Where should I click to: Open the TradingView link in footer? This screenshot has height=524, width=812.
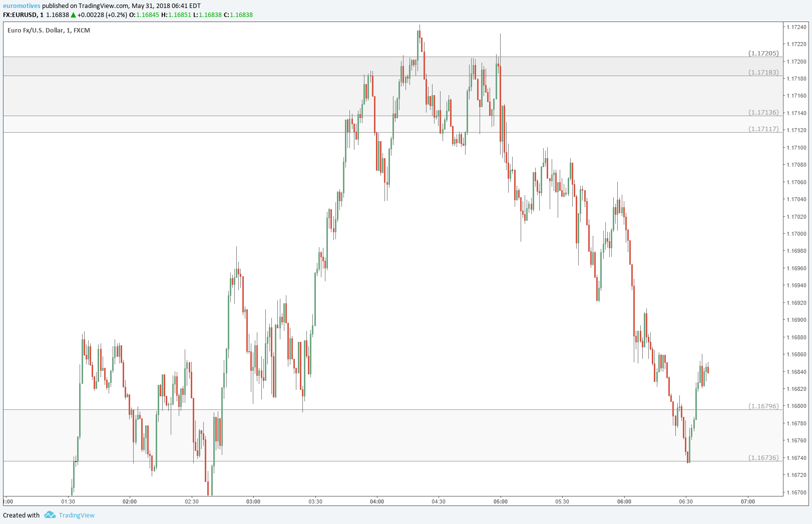point(77,515)
